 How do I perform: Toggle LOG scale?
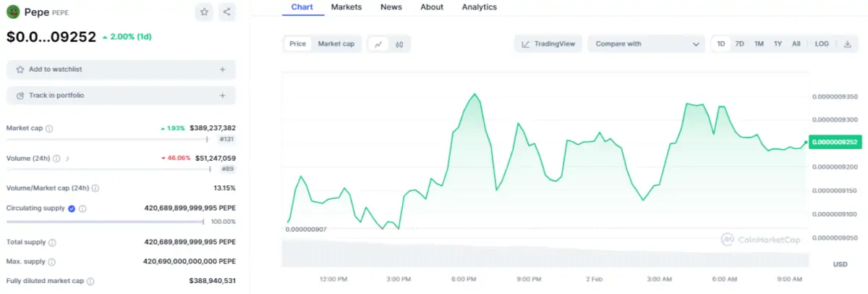tap(822, 44)
